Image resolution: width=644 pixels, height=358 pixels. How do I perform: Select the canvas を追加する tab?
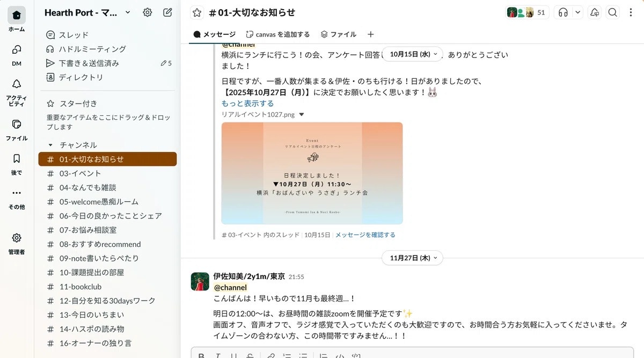coord(277,34)
